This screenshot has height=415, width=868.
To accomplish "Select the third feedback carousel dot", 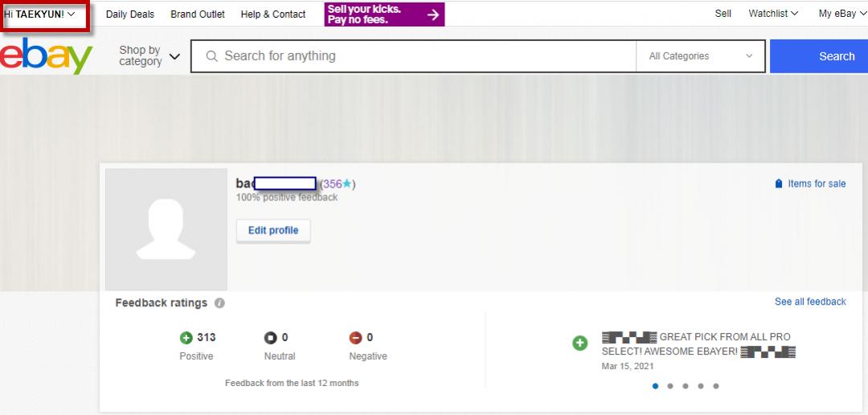I will pyautogui.click(x=686, y=386).
